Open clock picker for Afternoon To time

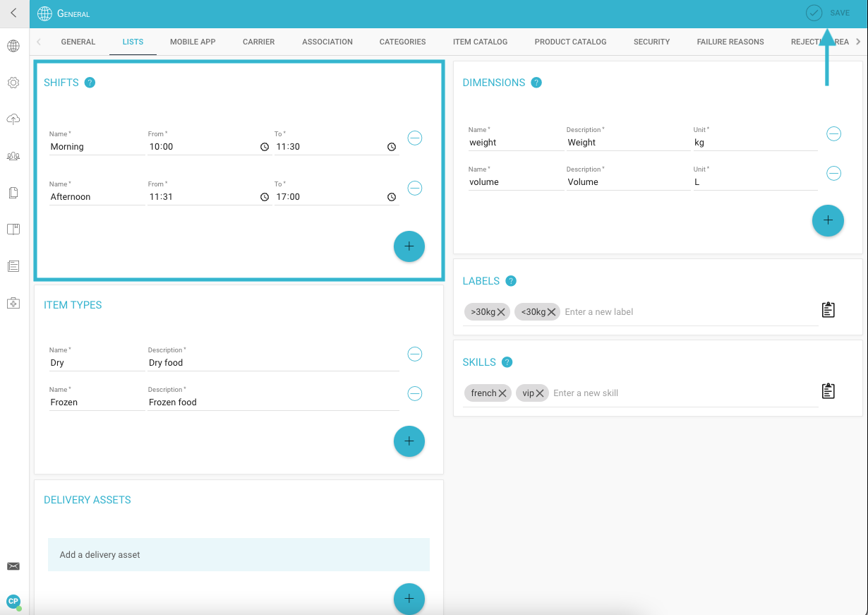[392, 197]
